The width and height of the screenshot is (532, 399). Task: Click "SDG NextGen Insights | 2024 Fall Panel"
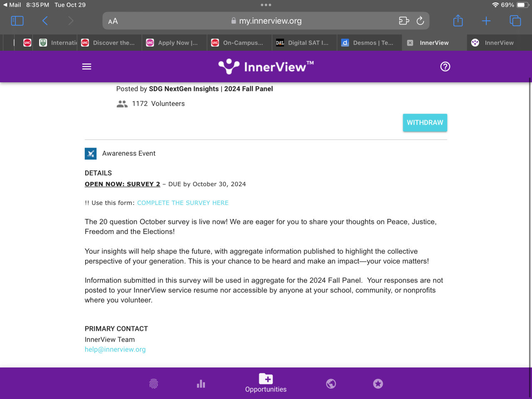click(211, 89)
